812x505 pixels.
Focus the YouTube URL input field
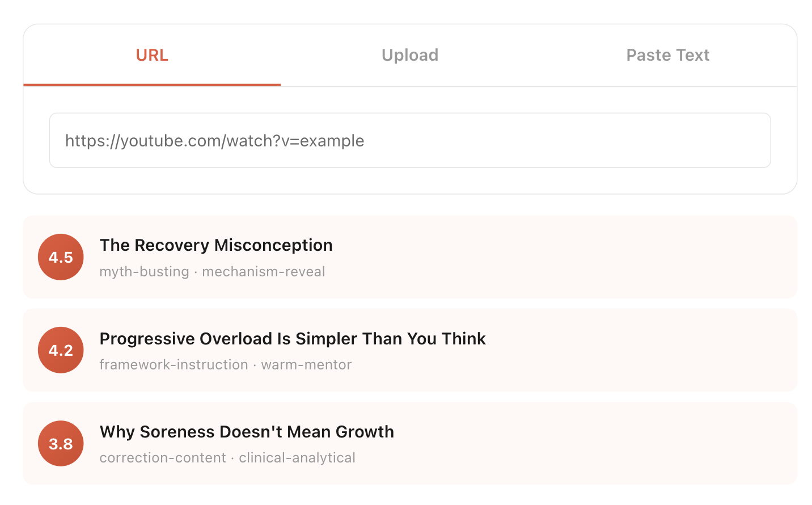(409, 141)
